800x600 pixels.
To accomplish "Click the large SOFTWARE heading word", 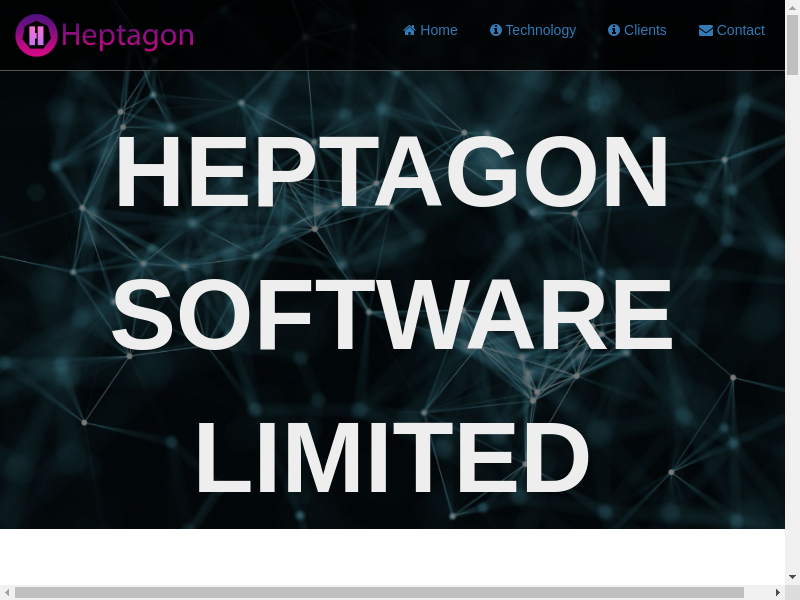I will point(392,315).
